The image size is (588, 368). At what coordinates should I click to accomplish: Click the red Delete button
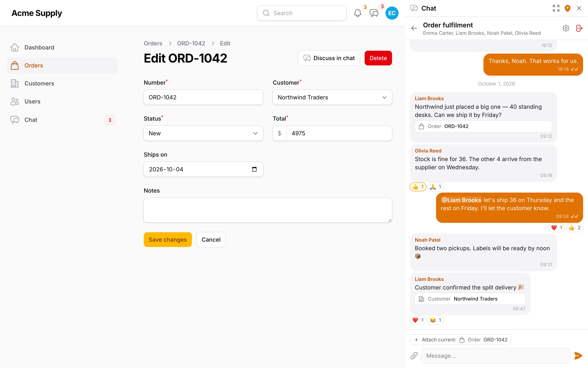(x=378, y=58)
